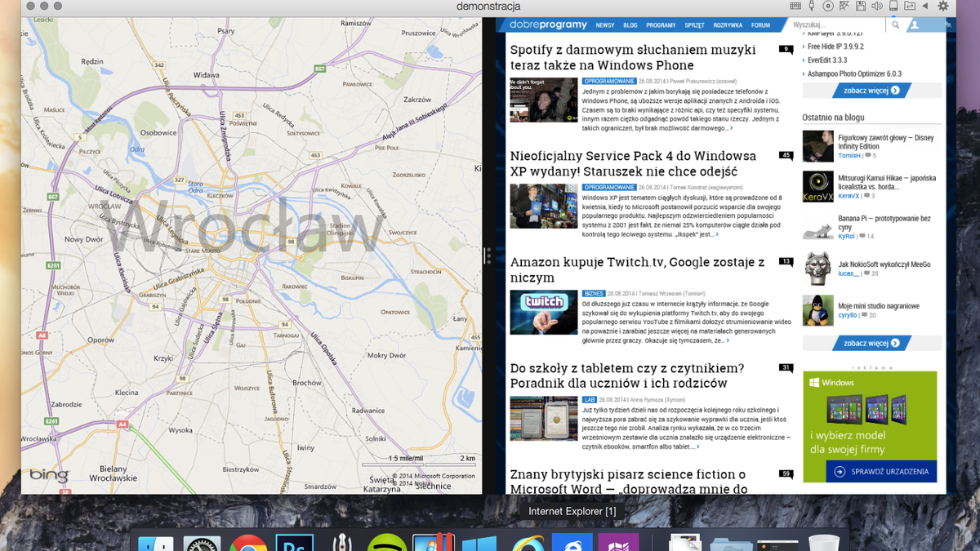
Task: Click the sound speaker icon in the title bar
Action: click(x=877, y=6)
